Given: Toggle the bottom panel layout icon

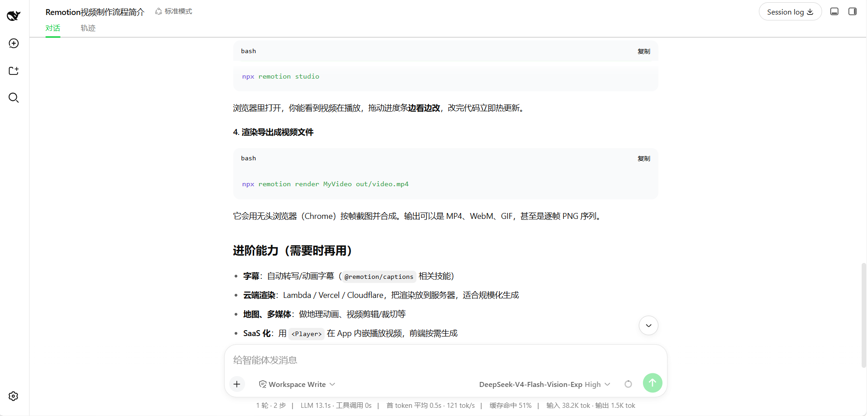Looking at the screenshot, I should [834, 11].
